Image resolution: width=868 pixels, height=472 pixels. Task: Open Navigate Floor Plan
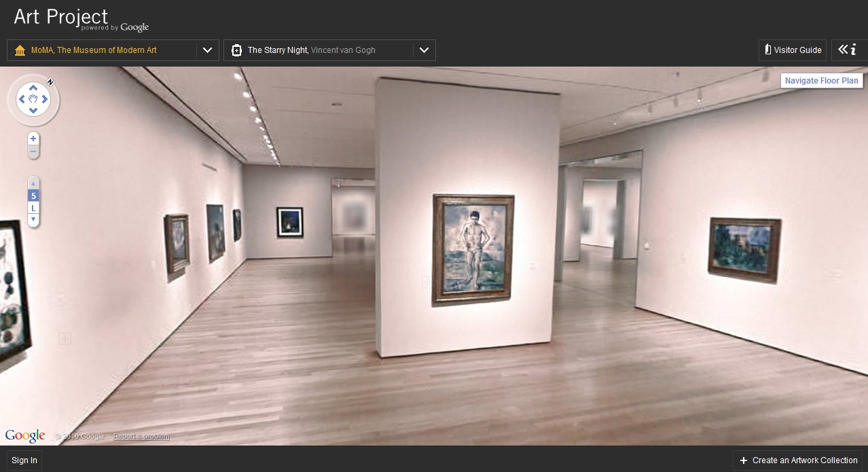821,81
